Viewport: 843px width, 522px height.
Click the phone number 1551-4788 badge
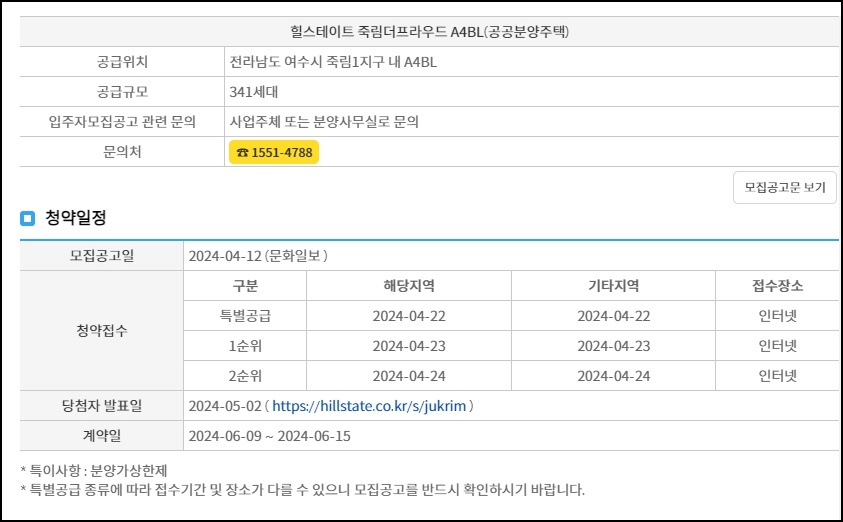coord(274,152)
